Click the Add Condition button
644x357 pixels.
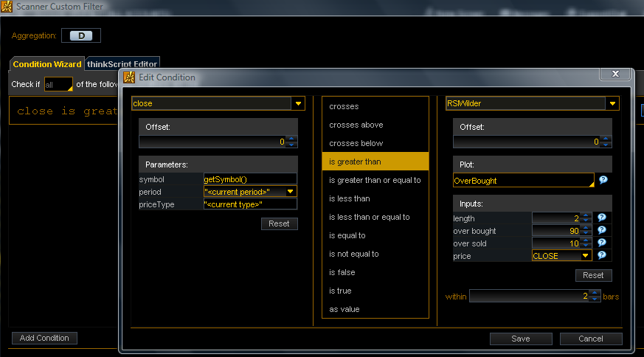(x=44, y=338)
